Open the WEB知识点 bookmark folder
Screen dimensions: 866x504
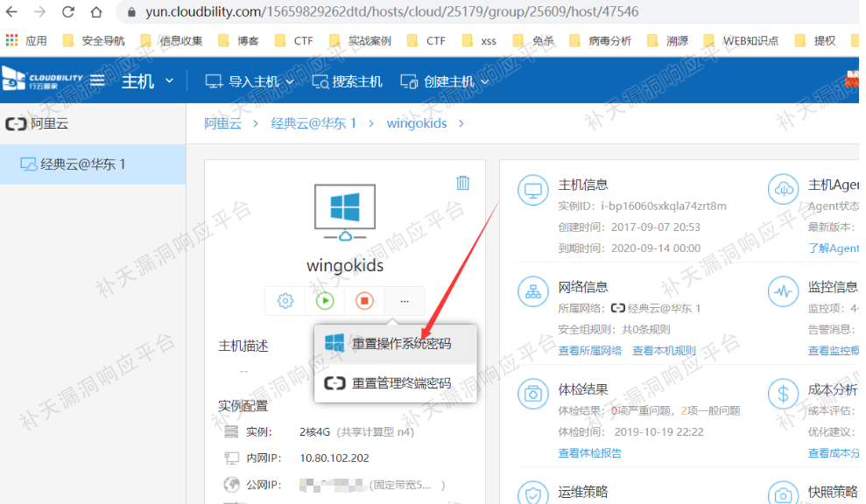coord(741,40)
